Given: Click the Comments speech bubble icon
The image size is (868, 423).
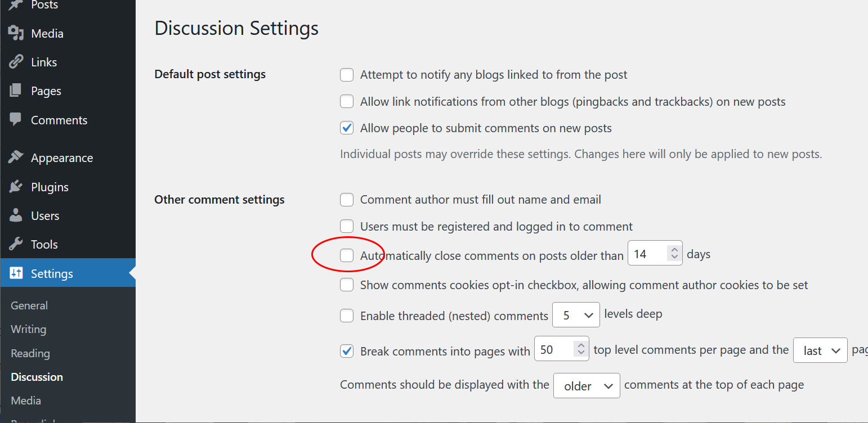Looking at the screenshot, I should coord(16,120).
